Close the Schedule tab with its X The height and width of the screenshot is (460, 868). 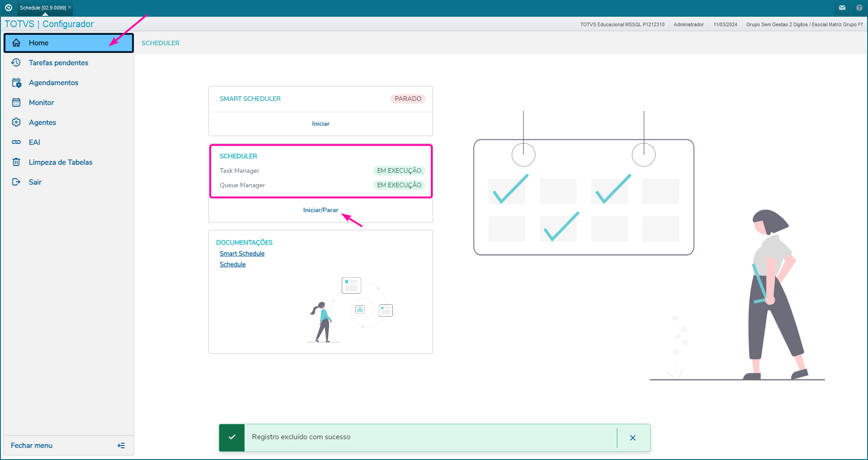70,8
